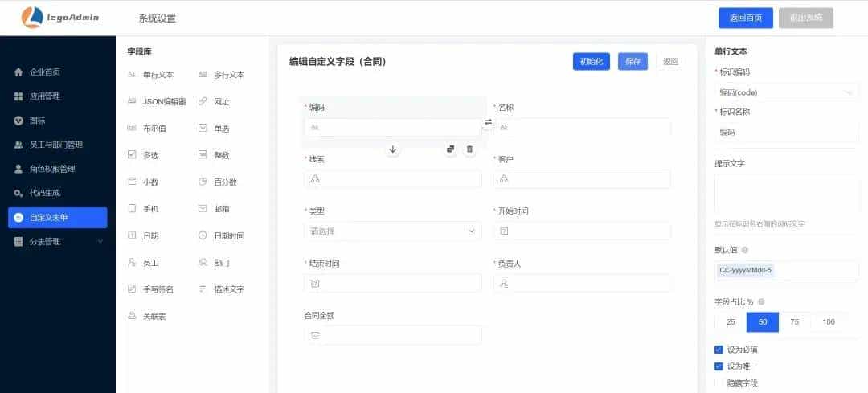Click the 布尔值 field type icon
The image size is (868, 393).
(132, 129)
